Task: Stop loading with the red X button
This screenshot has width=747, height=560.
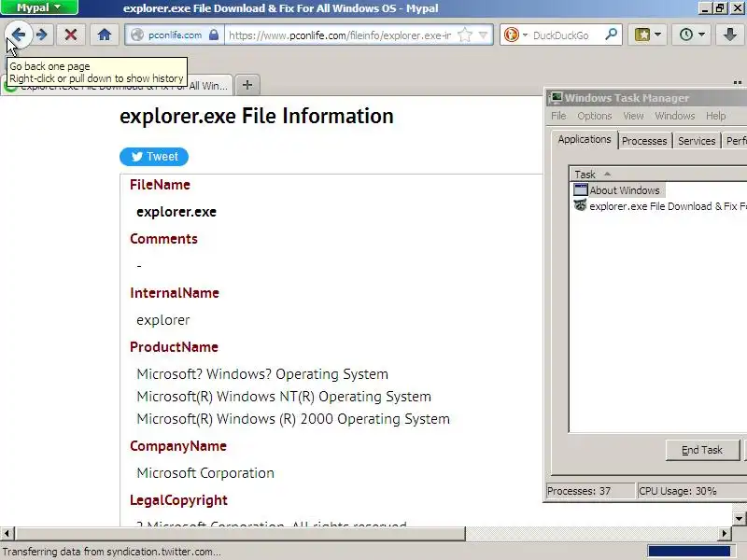Action: (71, 35)
